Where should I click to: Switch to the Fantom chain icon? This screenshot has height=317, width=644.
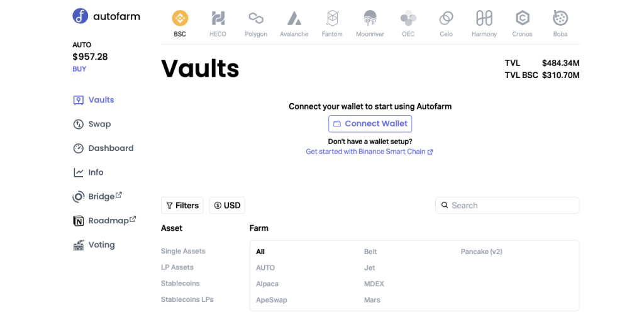click(x=333, y=18)
